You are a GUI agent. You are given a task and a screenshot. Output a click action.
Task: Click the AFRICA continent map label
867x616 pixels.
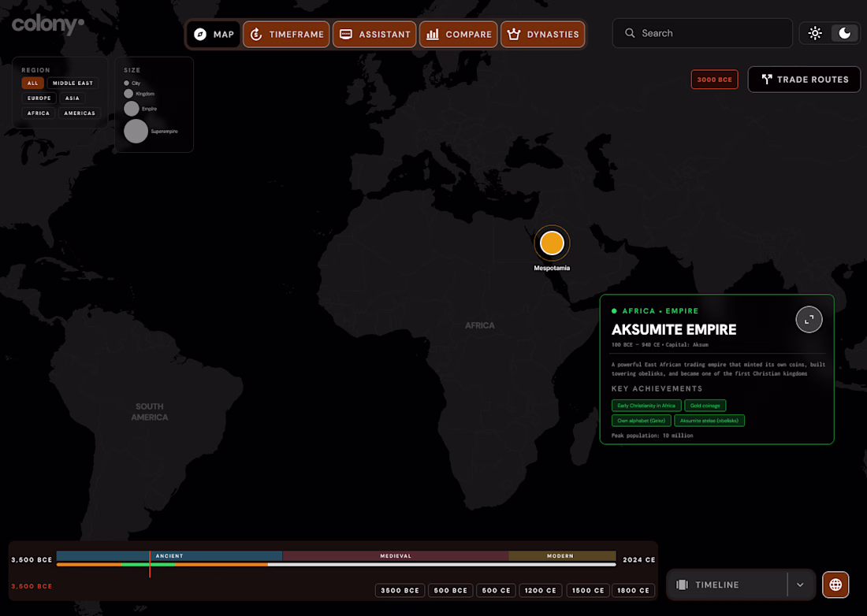(479, 325)
